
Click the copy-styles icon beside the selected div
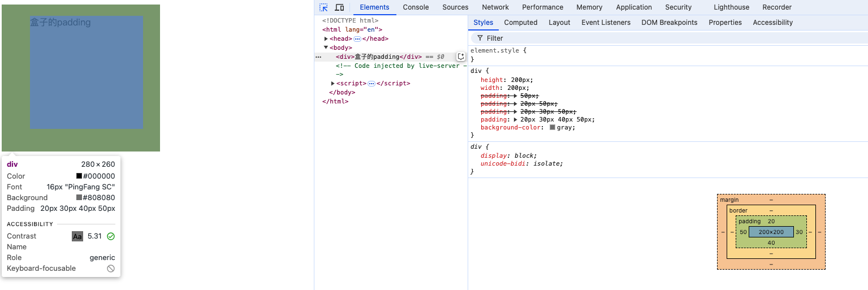(x=461, y=57)
